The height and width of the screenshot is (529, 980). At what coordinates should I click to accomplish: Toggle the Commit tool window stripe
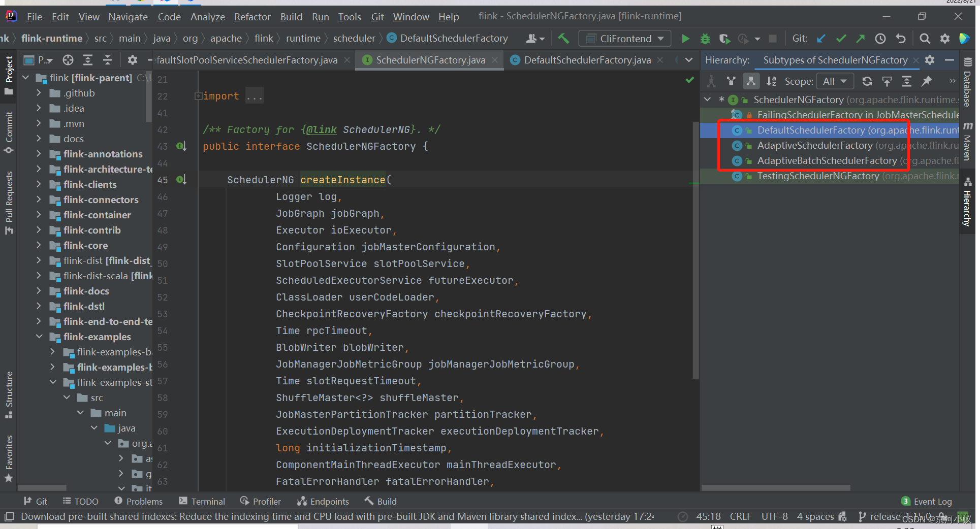(x=9, y=133)
